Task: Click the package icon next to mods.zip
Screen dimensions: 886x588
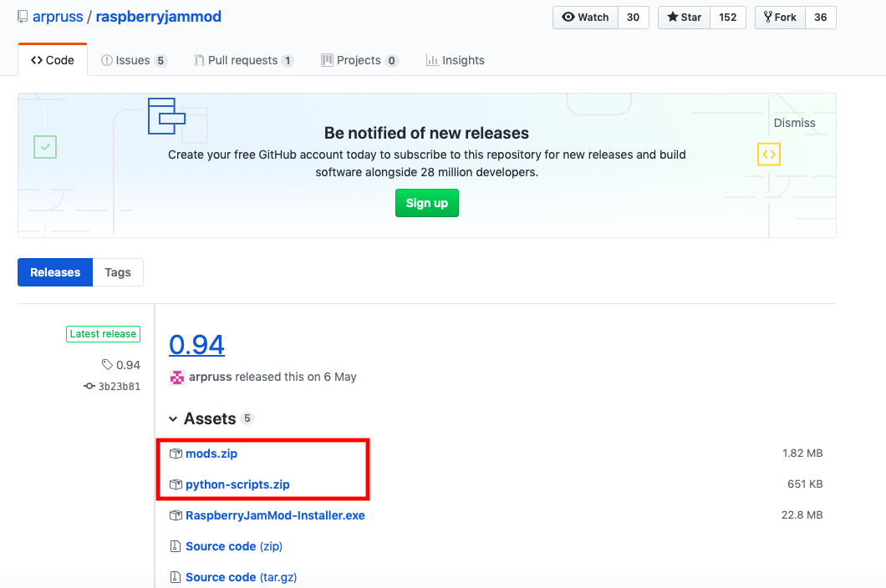Action: (x=176, y=454)
